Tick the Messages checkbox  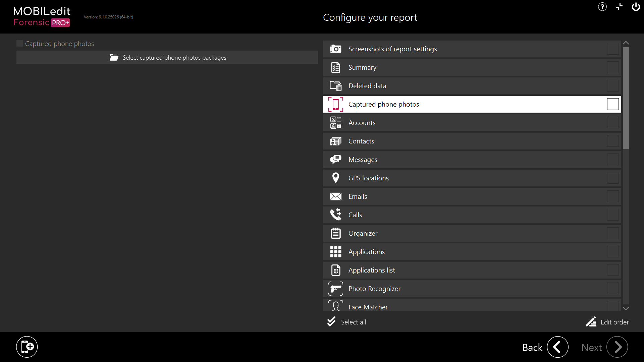pos(613,160)
